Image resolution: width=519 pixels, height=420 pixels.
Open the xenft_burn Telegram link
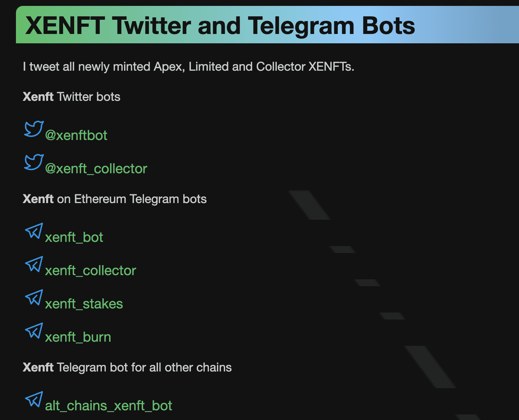[x=78, y=337]
